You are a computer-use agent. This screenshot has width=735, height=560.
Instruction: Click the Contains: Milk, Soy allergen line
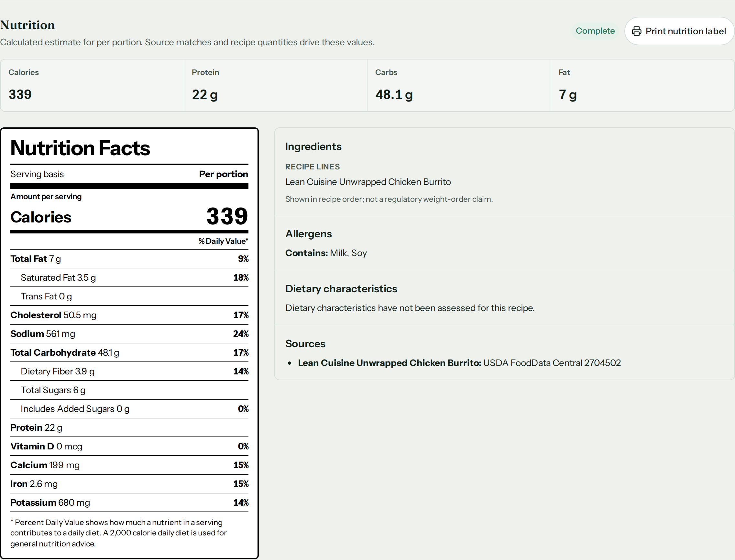pyautogui.click(x=326, y=253)
